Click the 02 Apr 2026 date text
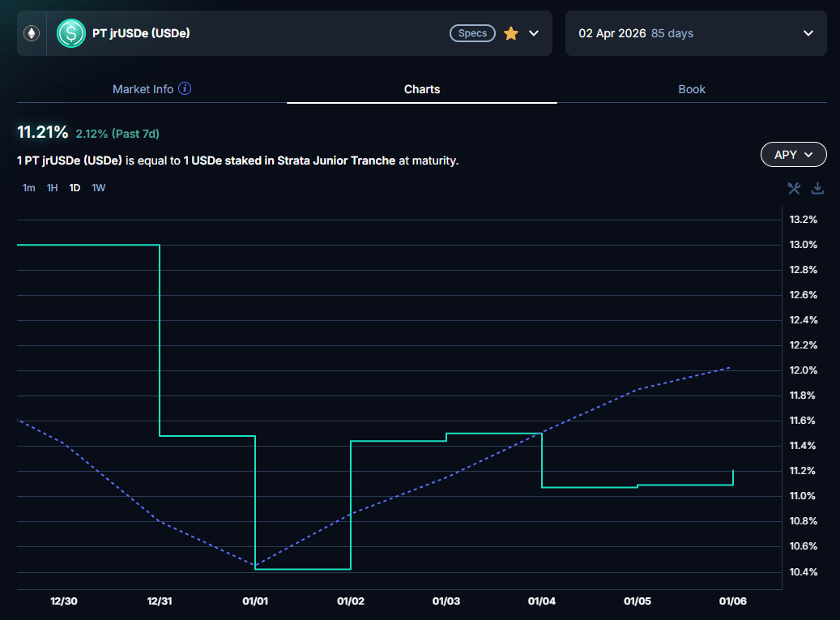Viewport: 840px width, 620px height. click(612, 33)
